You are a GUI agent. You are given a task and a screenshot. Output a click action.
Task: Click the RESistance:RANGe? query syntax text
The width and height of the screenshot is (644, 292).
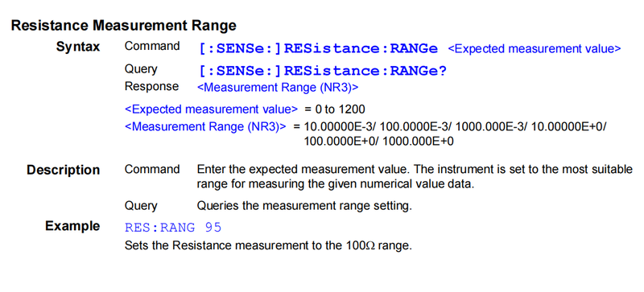pyautogui.click(x=323, y=71)
